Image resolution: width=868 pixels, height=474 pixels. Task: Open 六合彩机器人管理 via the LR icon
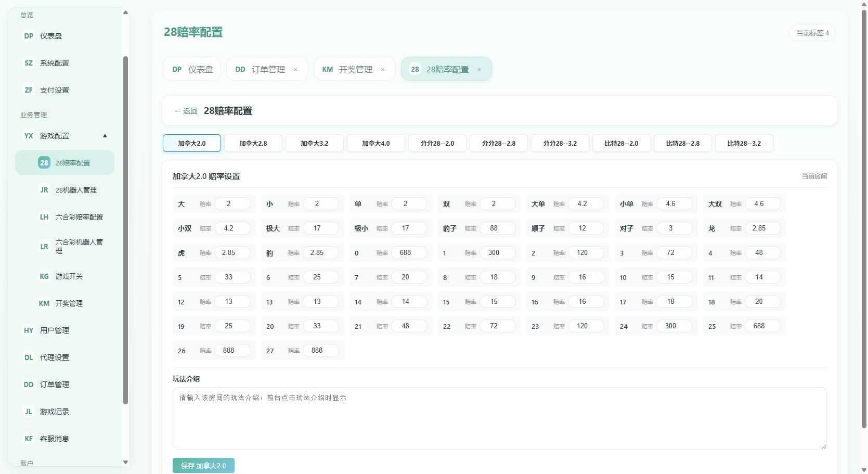tap(44, 247)
